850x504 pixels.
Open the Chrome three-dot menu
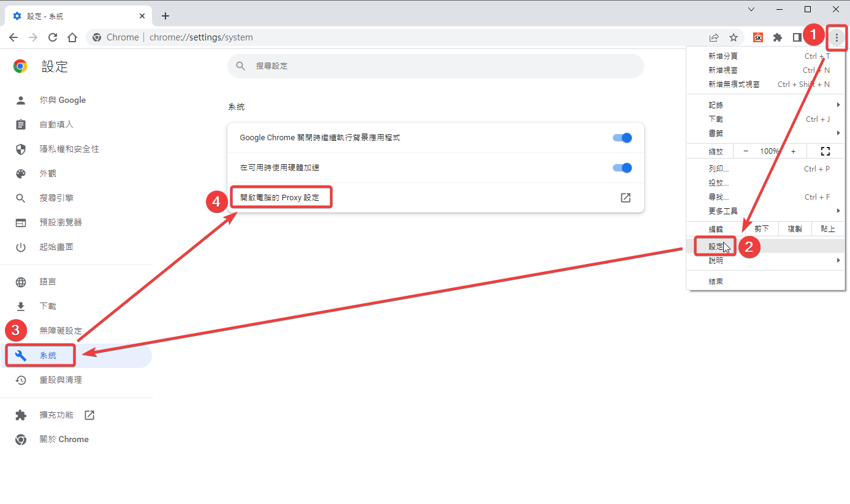pyautogui.click(x=837, y=37)
